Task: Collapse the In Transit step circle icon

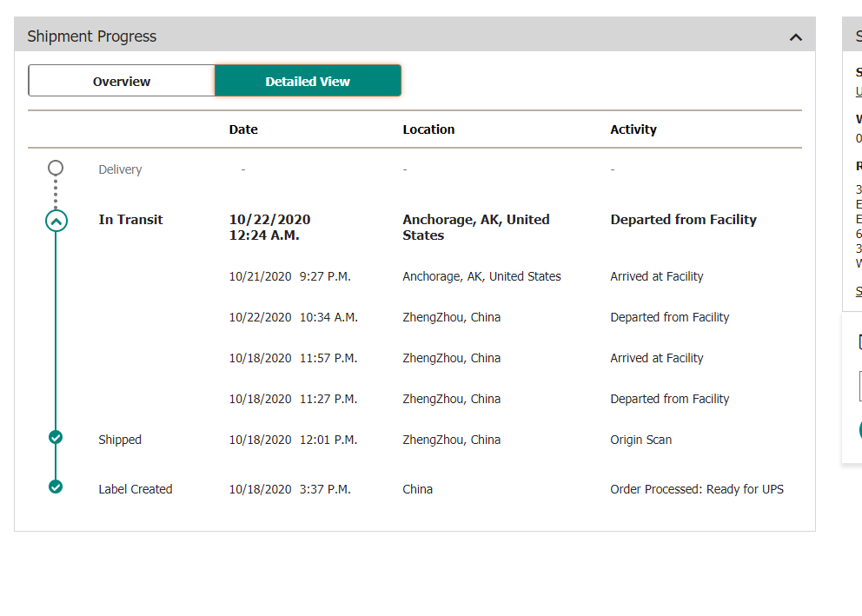Action: tap(56, 221)
